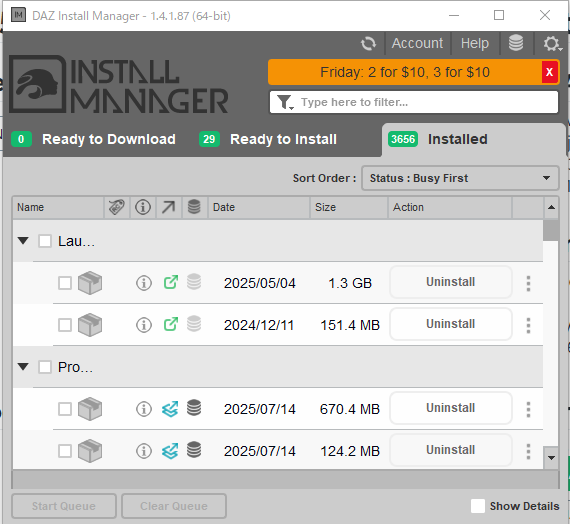Screen dimensions: 570x524
Task: Uninstall the 124.2 MB package
Action: click(x=451, y=450)
